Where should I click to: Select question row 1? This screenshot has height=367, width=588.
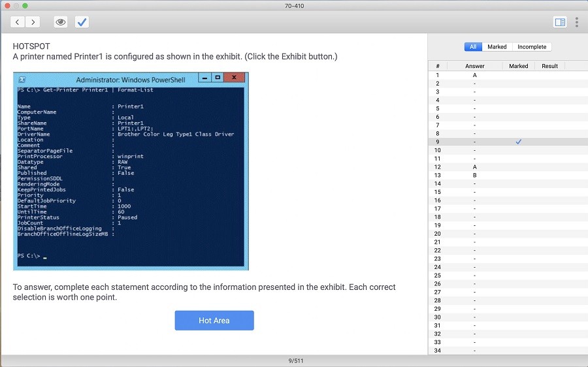tap(508, 75)
